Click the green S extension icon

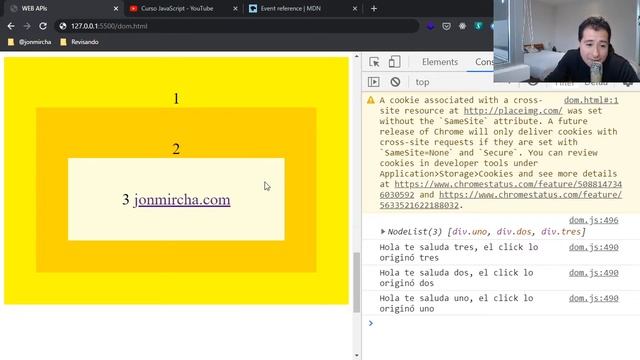[478, 26]
